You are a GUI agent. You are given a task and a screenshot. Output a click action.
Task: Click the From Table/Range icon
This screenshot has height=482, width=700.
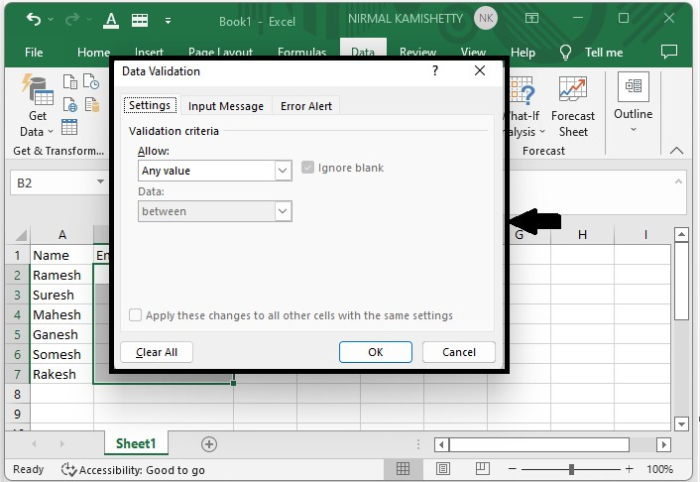pyautogui.click(x=69, y=127)
